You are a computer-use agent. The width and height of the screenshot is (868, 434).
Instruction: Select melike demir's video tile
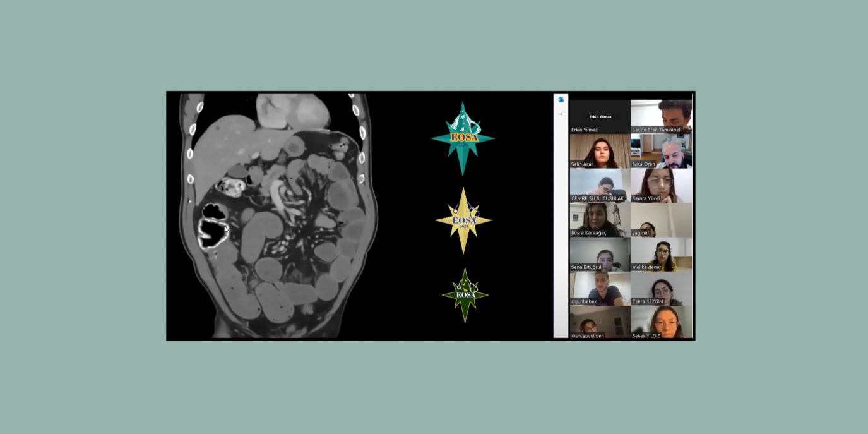[x=661, y=254]
